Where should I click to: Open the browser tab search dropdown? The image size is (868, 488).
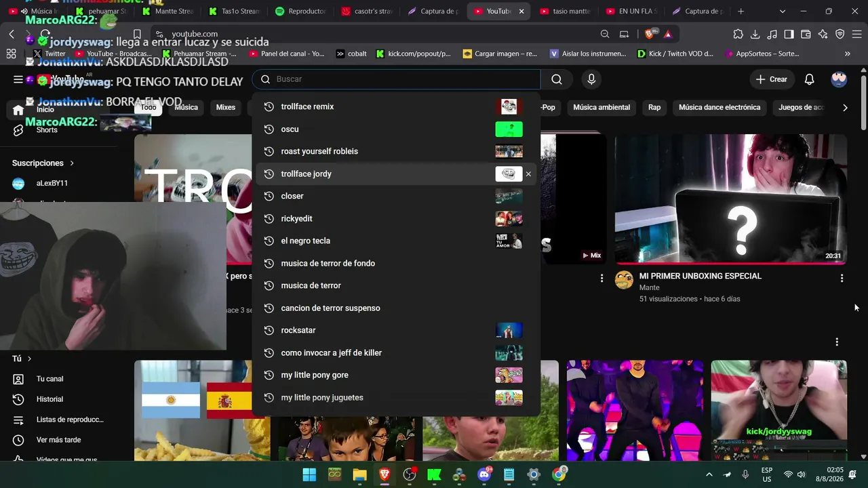783,12
